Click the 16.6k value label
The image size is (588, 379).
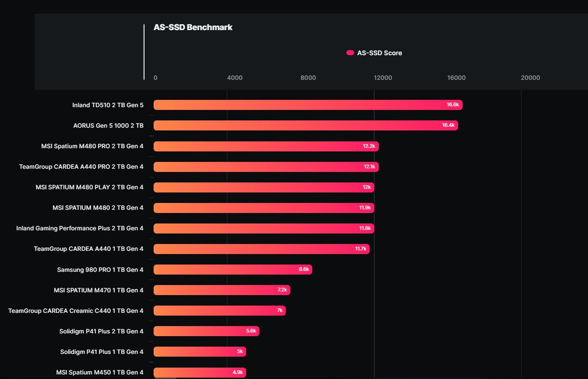[x=453, y=105]
